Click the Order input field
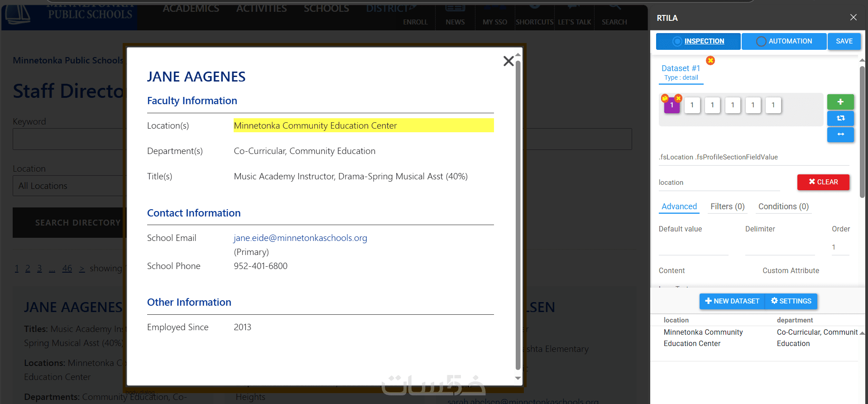This screenshot has height=404, width=868. 840,247
